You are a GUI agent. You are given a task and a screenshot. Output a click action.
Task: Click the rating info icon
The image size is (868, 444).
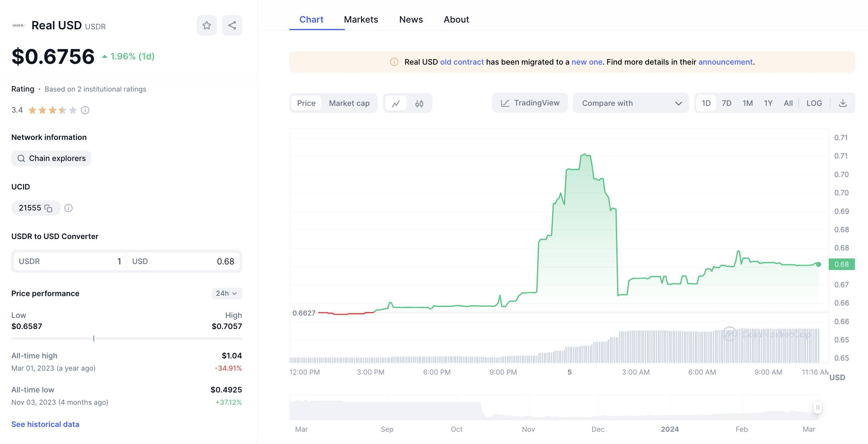click(x=85, y=110)
